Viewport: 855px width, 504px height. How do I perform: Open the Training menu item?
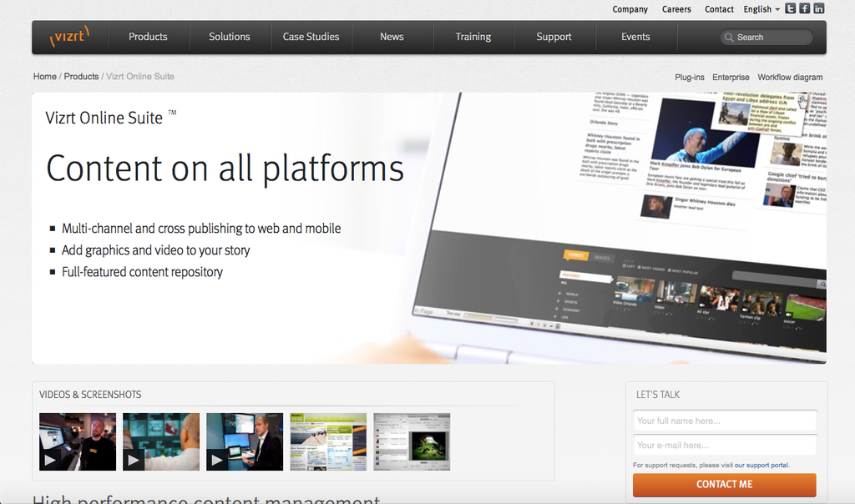[473, 37]
